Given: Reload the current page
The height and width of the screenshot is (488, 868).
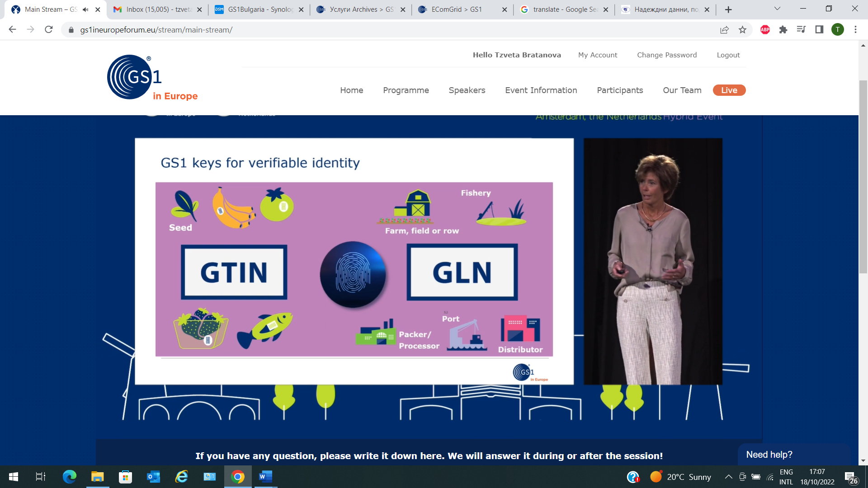Looking at the screenshot, I should click(49, 30).
